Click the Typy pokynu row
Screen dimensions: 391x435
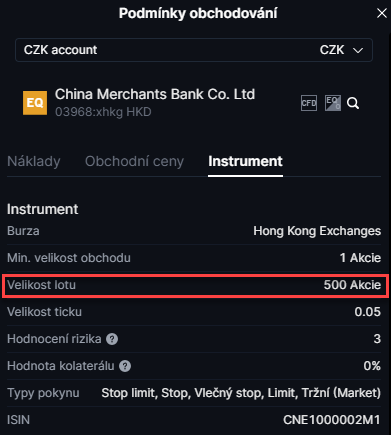point(194,393)
